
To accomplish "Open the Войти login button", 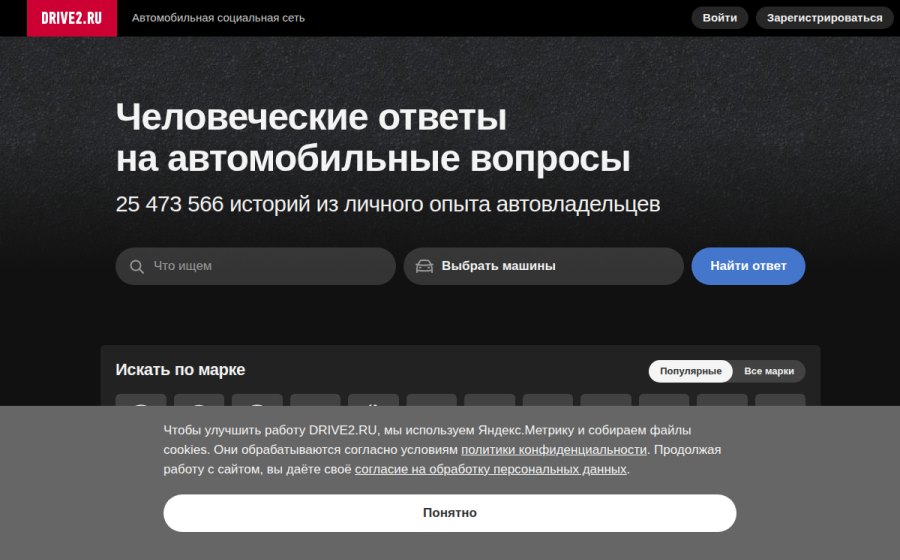I will pos(720,18).
